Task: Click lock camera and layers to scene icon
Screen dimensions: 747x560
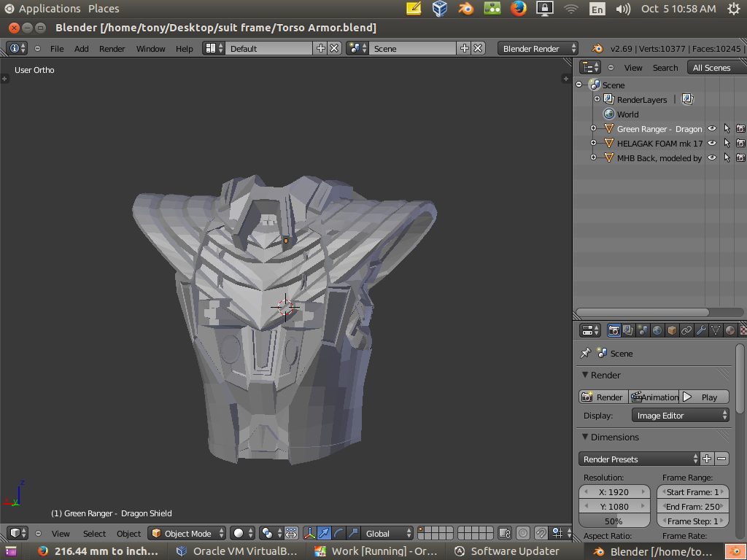Action: point(505,533)
